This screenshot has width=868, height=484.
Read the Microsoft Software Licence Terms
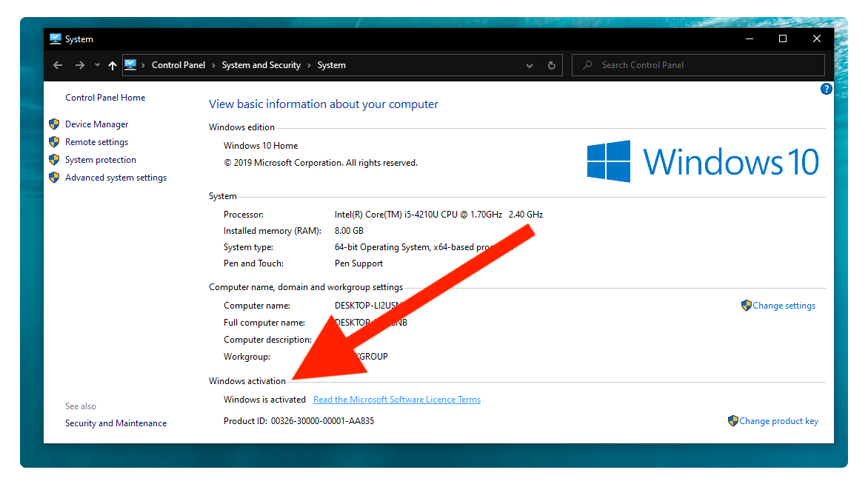(x=397, y=399)
